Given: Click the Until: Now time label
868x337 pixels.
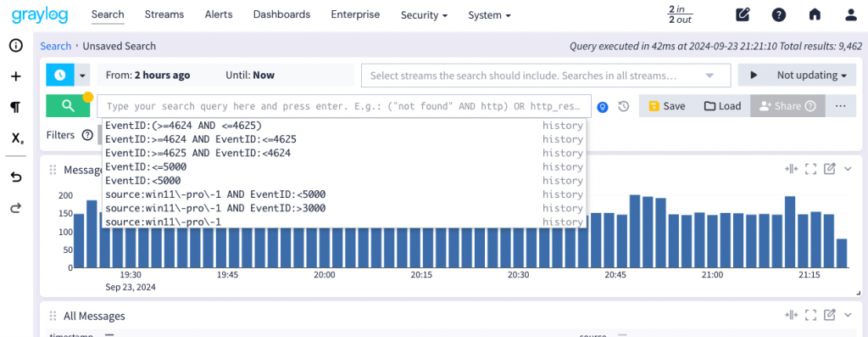Looking at the screenshot, I should pos(250,75).
